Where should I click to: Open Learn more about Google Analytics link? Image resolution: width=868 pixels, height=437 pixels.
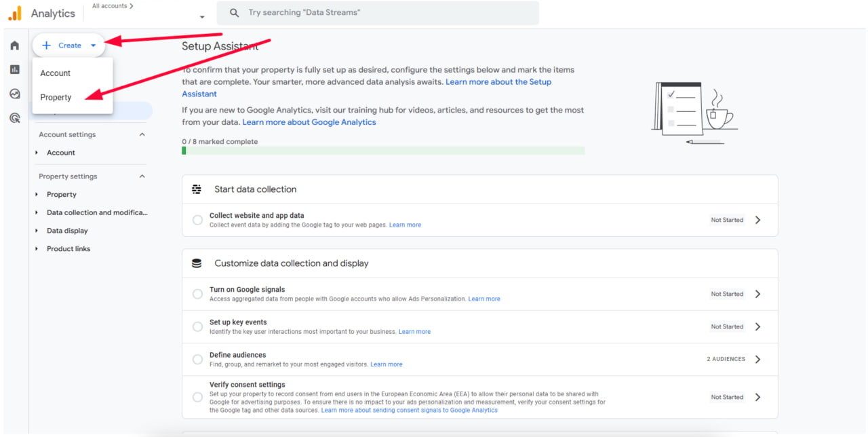click(309, 122)
